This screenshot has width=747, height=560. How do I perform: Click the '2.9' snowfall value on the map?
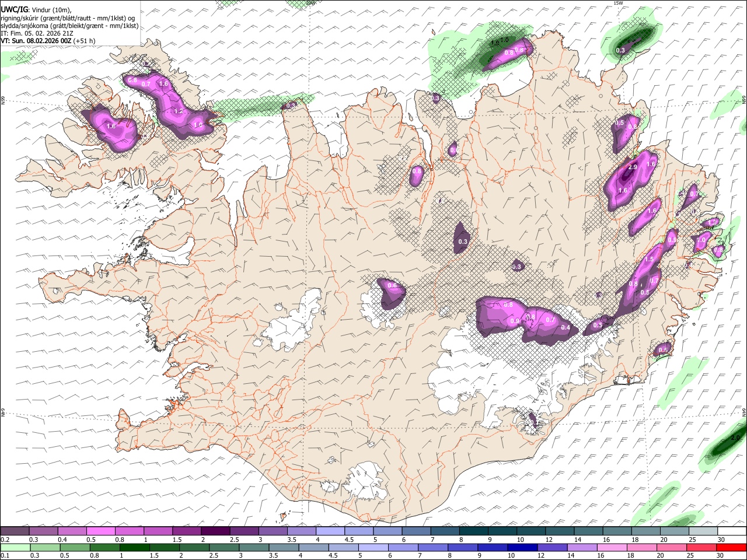pyautogui.click(x=632, y=167)
